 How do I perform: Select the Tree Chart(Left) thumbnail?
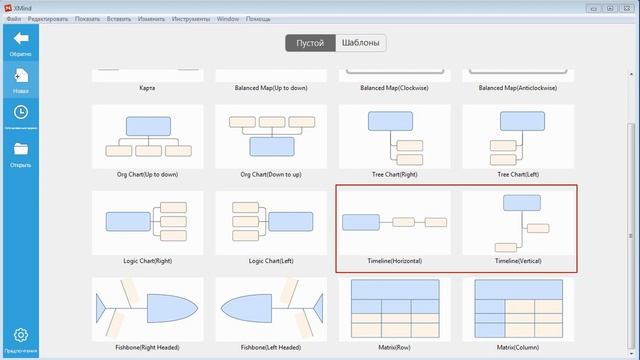pyautogui.click(x=518, y=136)
